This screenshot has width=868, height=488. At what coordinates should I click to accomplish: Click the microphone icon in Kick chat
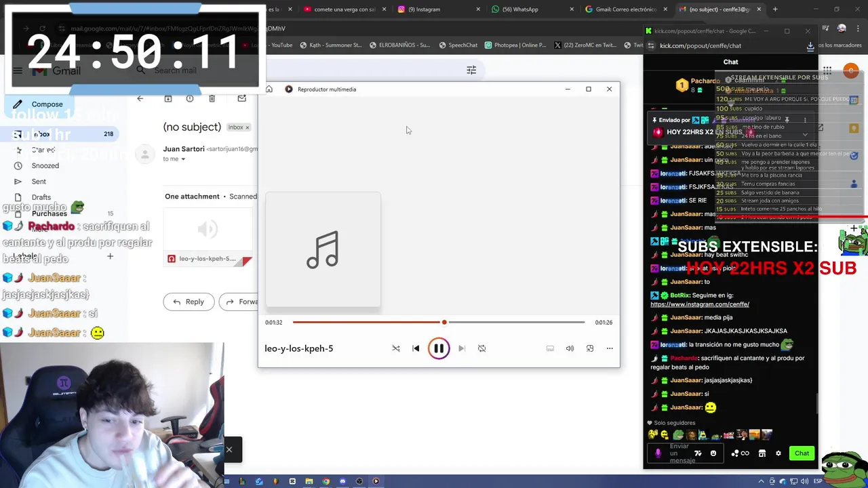point(658,453)
